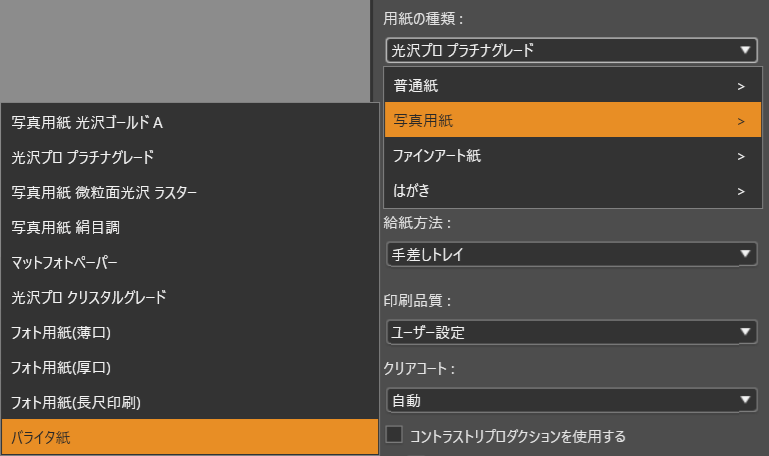Choose 写真用紙 絹目調 paper
The width and height of the screenshot is (769, 456).
click(x=190, y=227)
